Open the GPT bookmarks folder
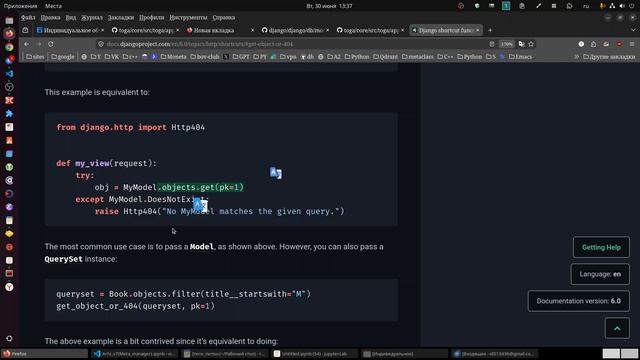 (241, 57)
